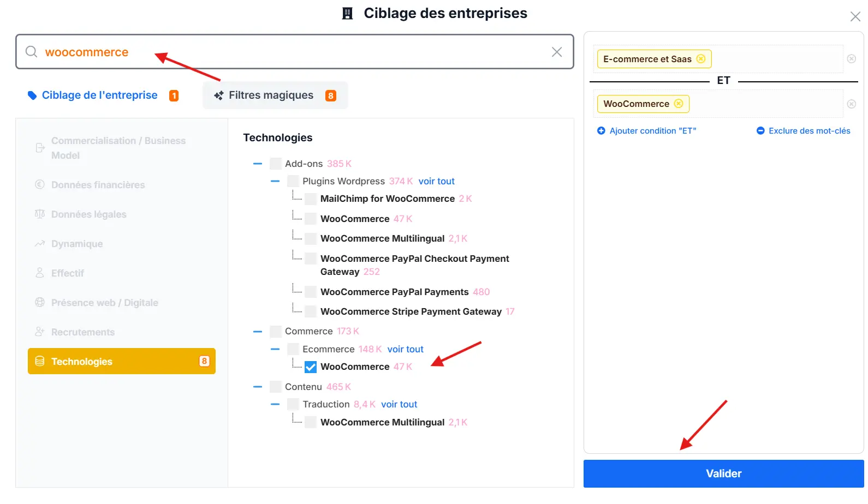Check WooCommerce Stripe Payment Gateway
Screen dimensions: 868x504
[310, 311]
